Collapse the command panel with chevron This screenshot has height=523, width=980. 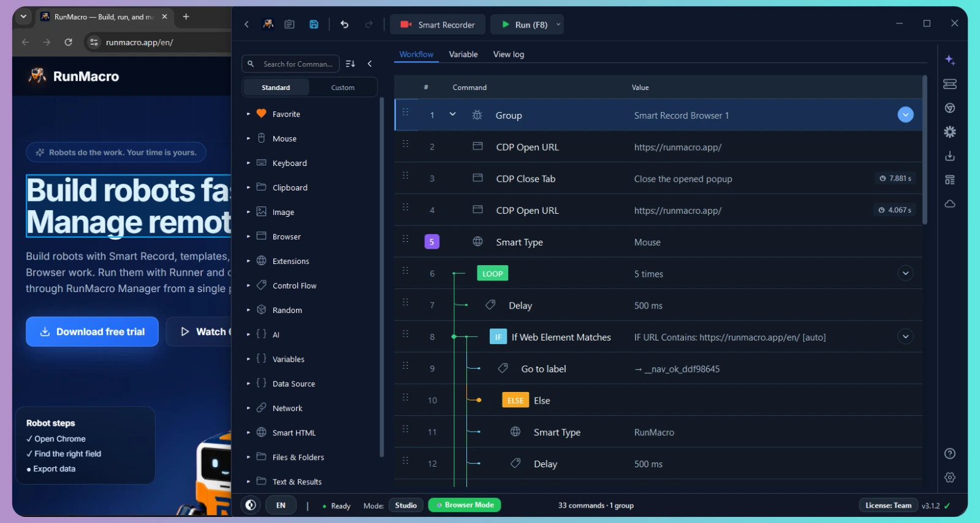[x=370, y=64]
